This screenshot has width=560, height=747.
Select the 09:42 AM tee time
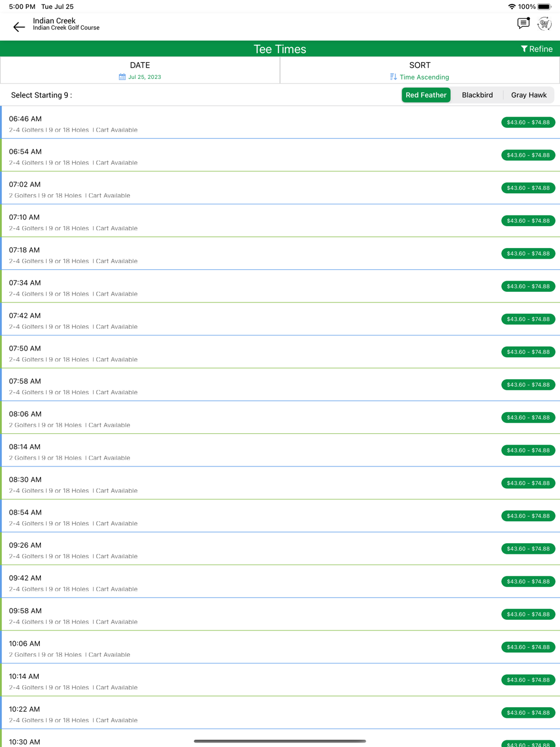pos(280,581)
